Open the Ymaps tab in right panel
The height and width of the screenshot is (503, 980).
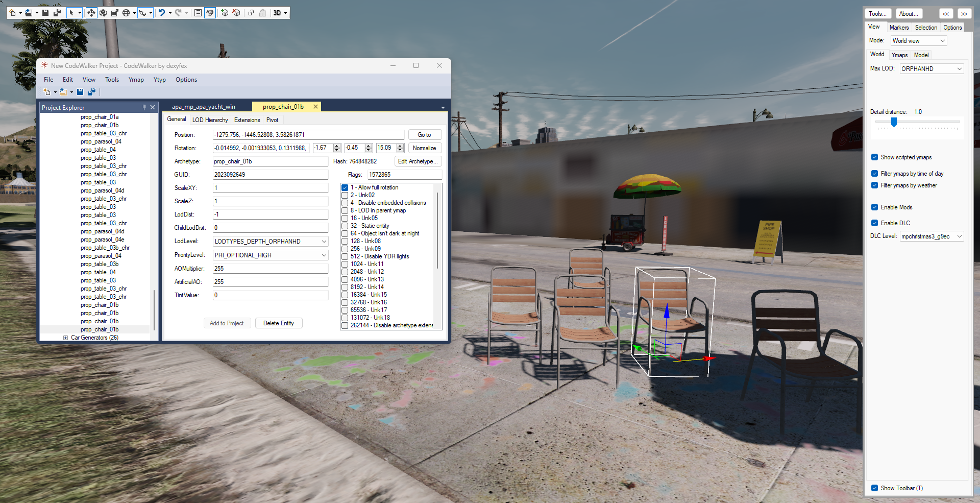point(899,55)
